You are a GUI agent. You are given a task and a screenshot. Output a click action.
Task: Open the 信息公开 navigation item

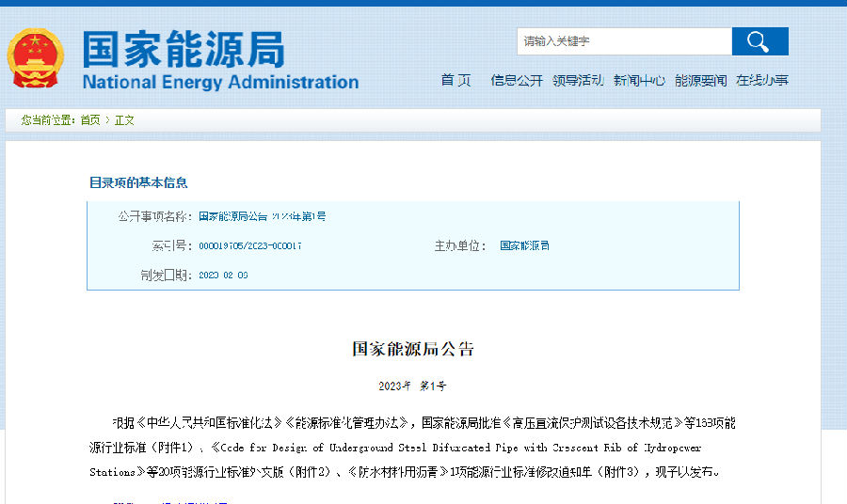coord(517,81)
